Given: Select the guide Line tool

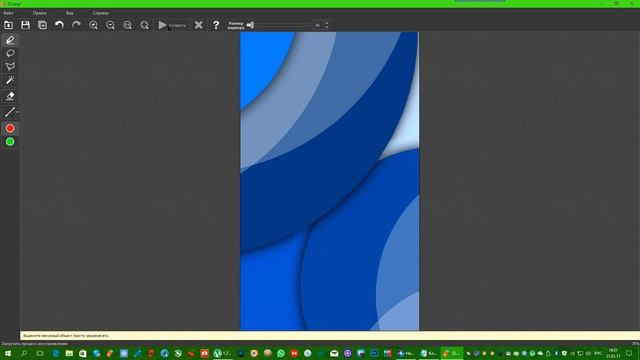Looking at the screenshot, I should pyautogui.click(x=9, y=112).
